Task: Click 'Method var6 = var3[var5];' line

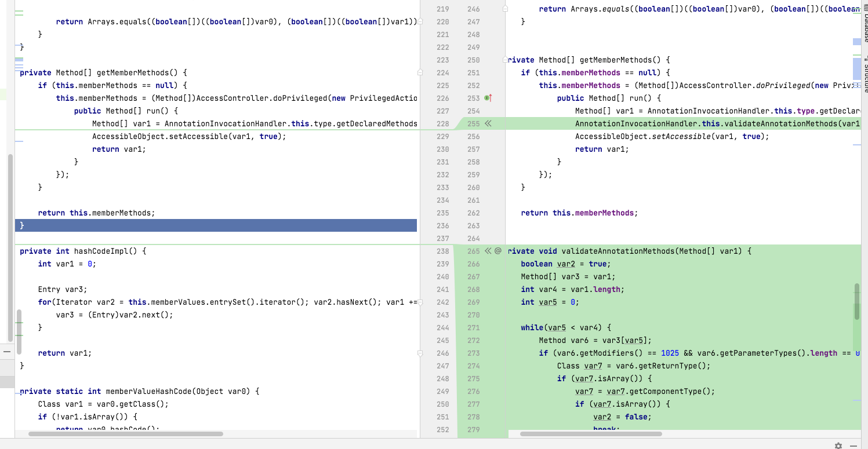Action: 595,340
